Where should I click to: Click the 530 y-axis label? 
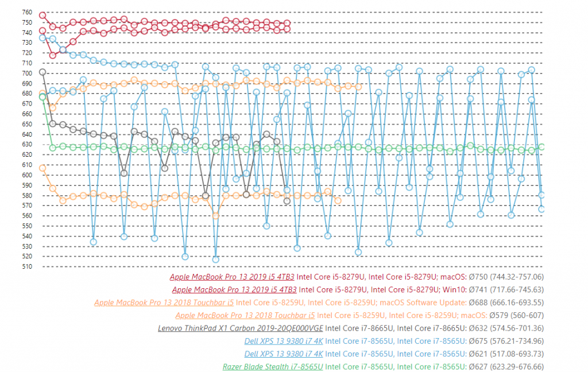pyautogui.click(x=27, y=246)
